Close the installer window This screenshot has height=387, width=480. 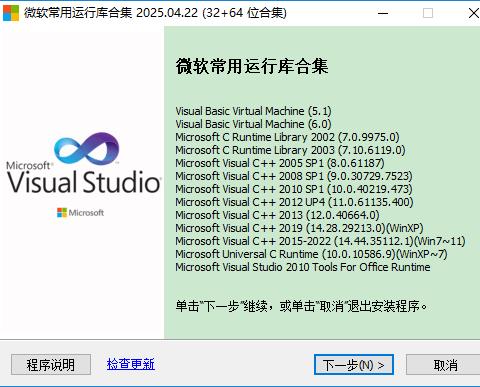pos(473,13)
